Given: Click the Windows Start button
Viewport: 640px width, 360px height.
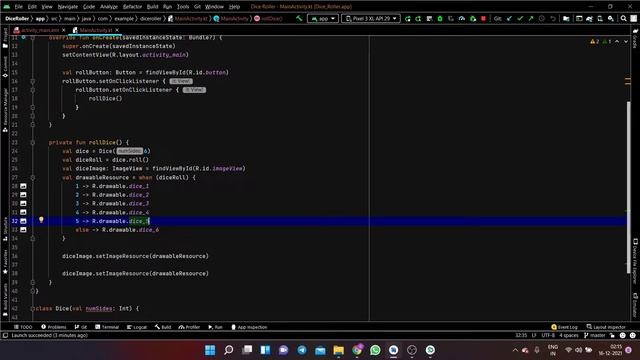Looking at the screenshot, I should [x=210, y=350].
